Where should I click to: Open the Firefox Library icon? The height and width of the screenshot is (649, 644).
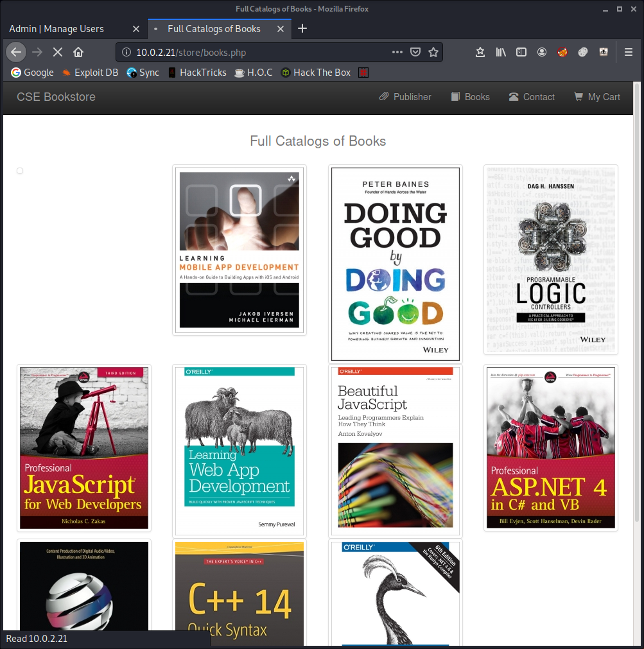501,52
